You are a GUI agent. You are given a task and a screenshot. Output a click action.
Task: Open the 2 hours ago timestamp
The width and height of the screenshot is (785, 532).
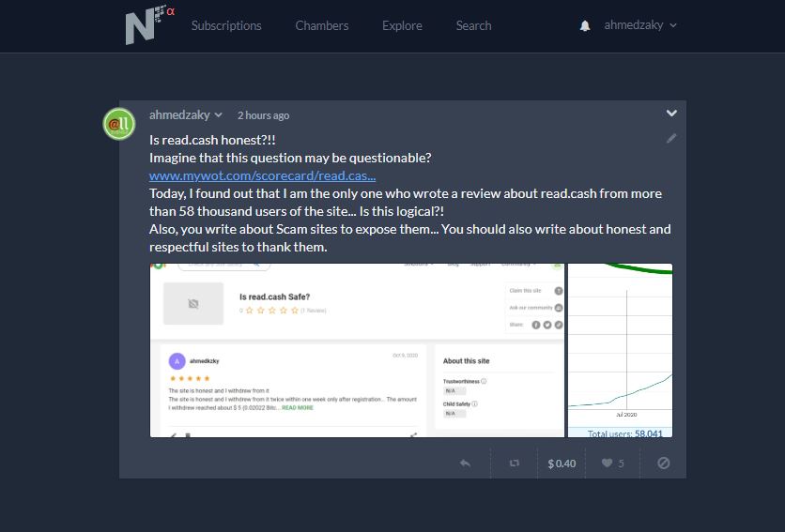[x=263, y=115]
